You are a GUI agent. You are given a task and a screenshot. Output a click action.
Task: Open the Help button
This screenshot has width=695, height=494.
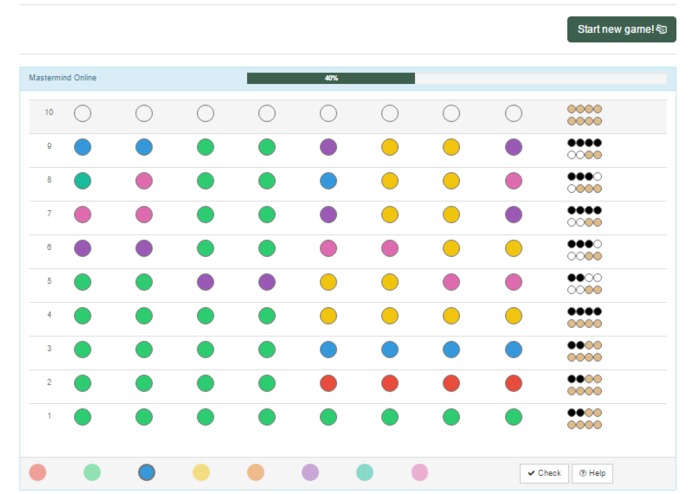click(592, 473)
